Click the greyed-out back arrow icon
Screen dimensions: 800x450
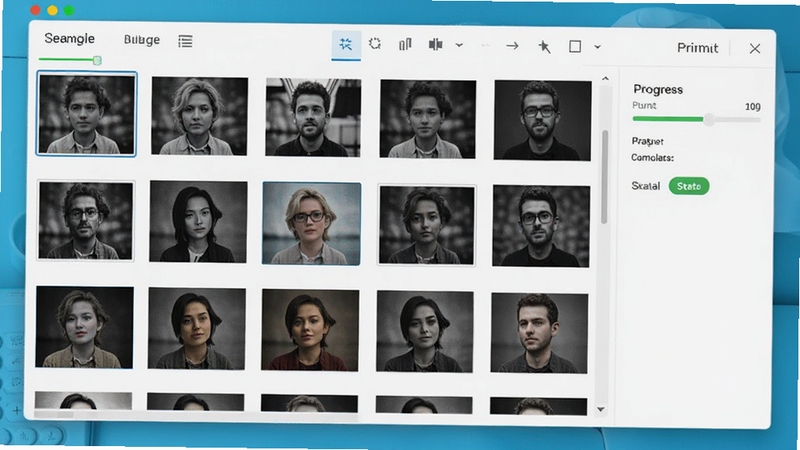pos(485,46)
